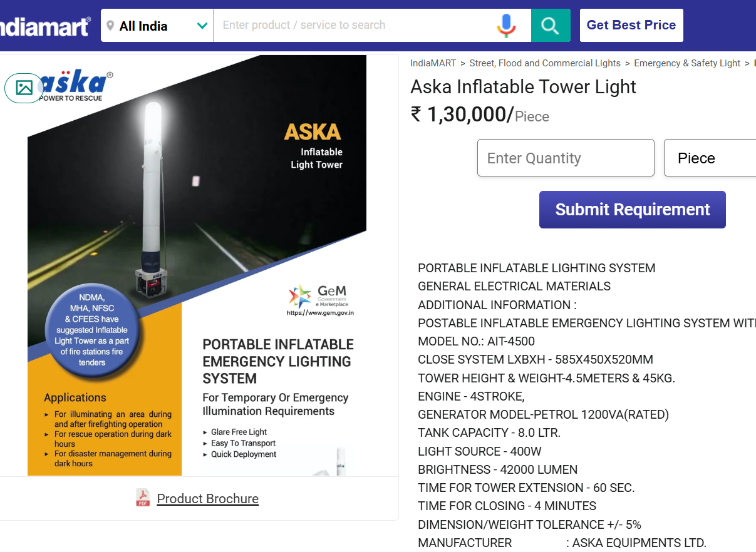Open Street, Flood and Commercial Lights breadcrumb
756x552 pixels.
(x=545, y=63)
